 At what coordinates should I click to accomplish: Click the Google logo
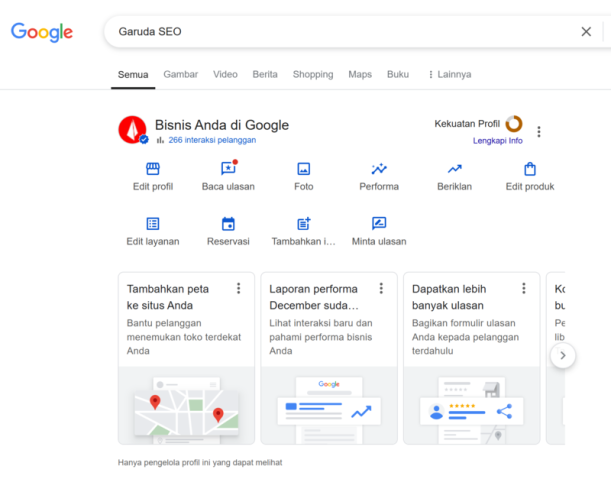pos(42,32)
